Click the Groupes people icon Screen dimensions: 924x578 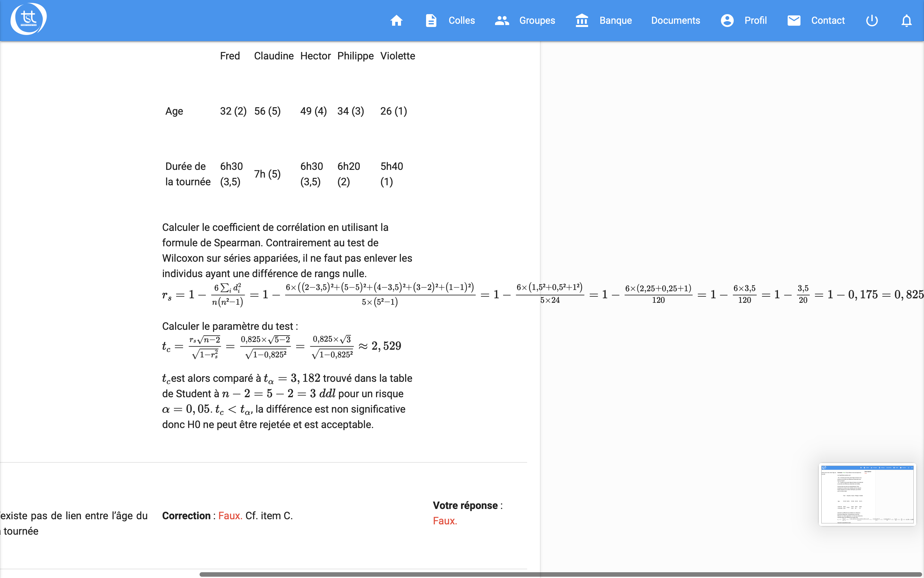(x=502, y=20)
